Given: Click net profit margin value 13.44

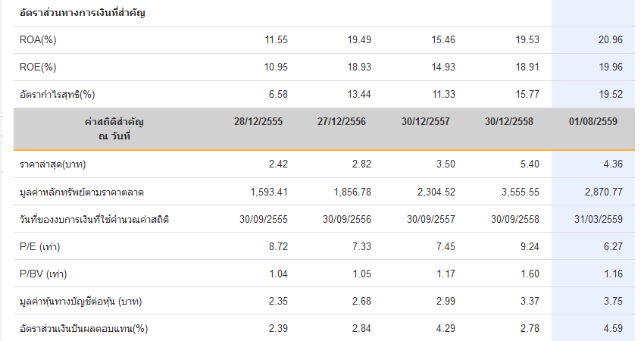Looking at the screenshot, I should point(359,95).
